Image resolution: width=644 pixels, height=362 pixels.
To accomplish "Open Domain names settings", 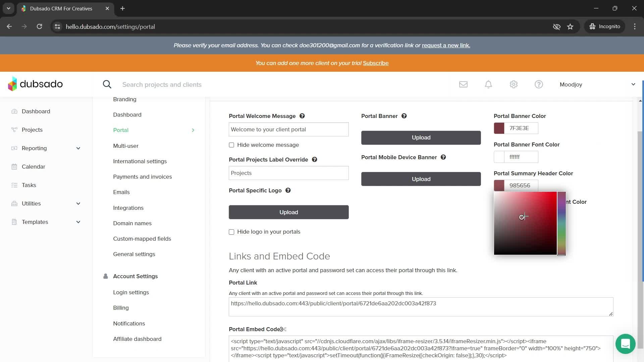I will pyautogui.click(x=132, y=223).
